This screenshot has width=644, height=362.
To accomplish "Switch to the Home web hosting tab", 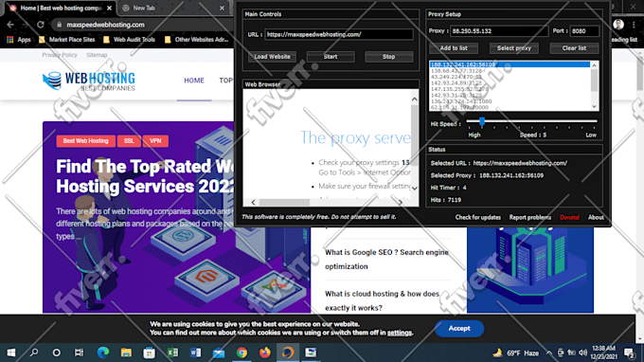I will 60,8.
